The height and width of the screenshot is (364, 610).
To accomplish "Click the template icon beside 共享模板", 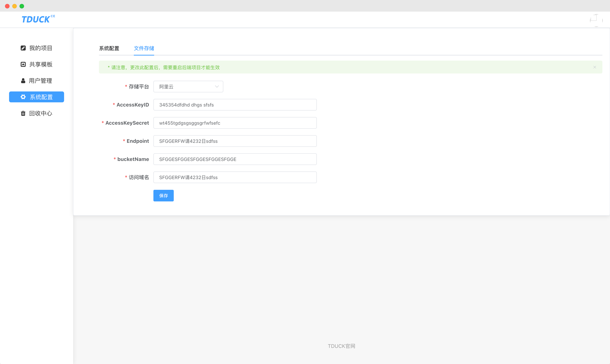I will coord(23,64).
